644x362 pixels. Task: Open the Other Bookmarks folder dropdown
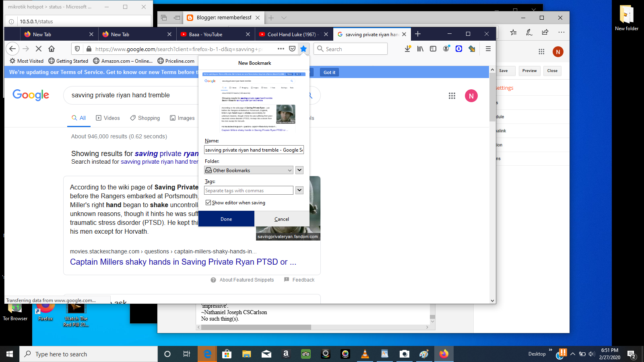pyautogui.click(x=248, y=170)
